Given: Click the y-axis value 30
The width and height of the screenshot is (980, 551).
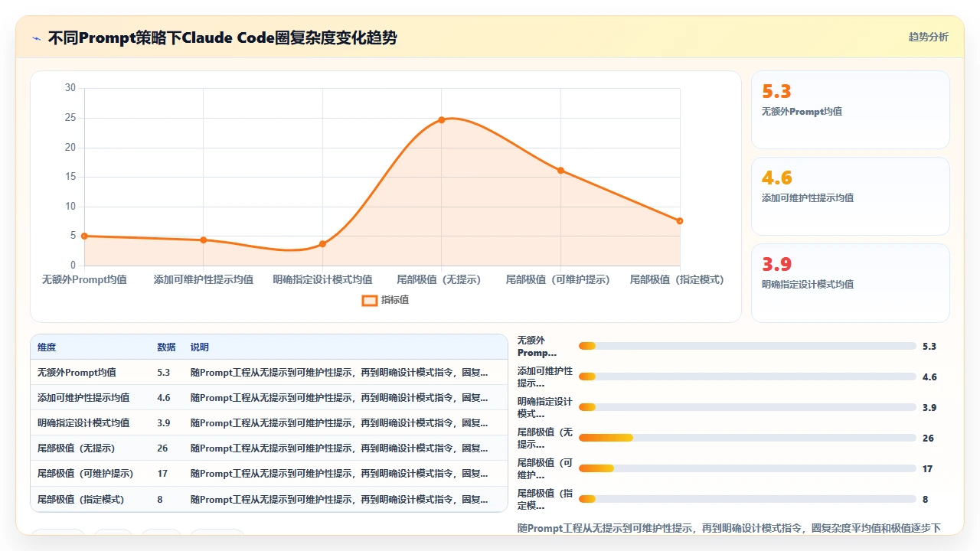Looking at the screenshot, I should coord(70,88).
